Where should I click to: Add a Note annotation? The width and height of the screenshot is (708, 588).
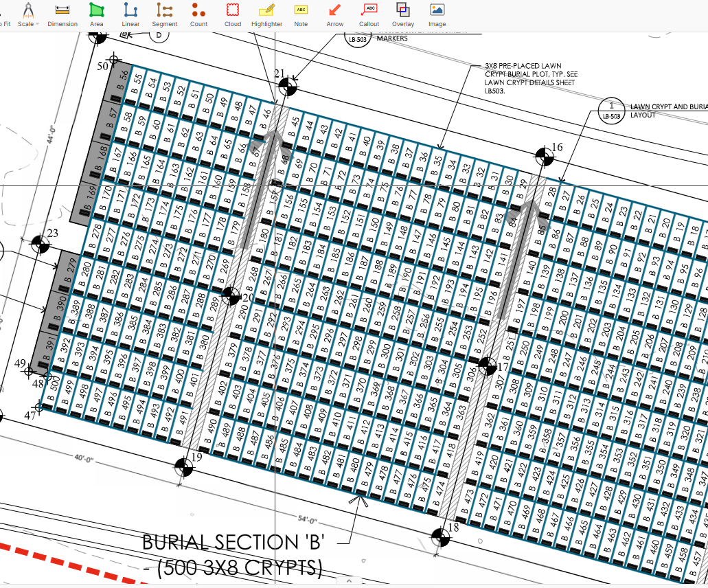click(x=301, y=15)
